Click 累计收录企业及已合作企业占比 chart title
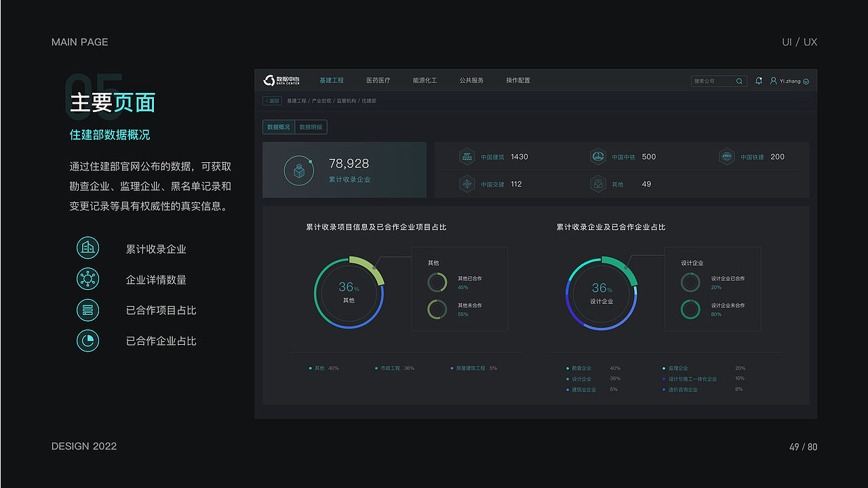The image size is (868, 488). 611,227
